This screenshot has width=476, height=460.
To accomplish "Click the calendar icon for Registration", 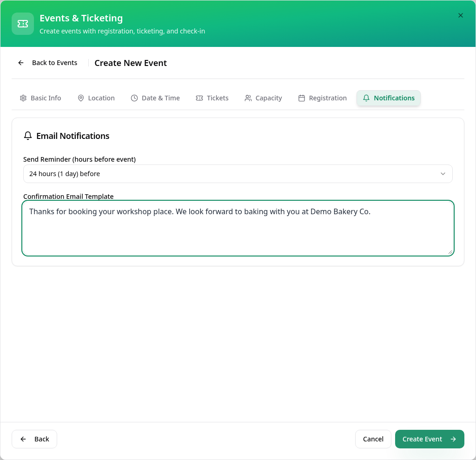I will click(x=301, y=98).
